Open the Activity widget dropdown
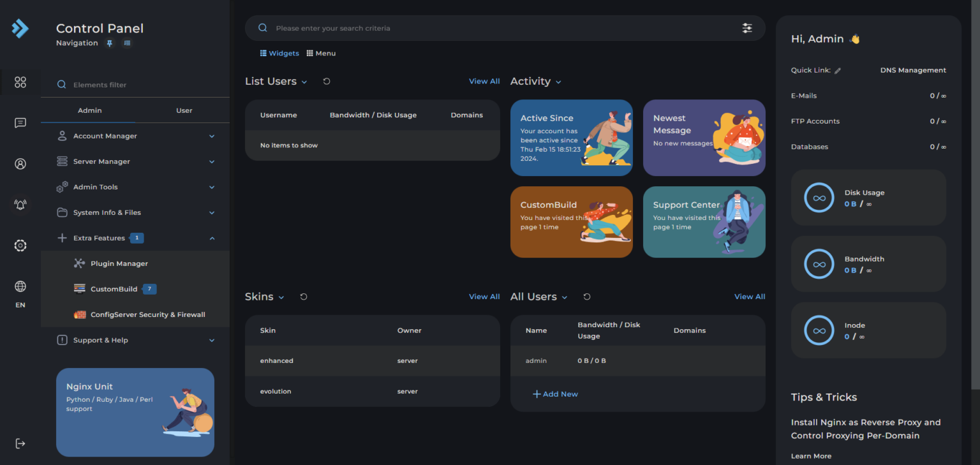980x465 pixels. (558, 82)
